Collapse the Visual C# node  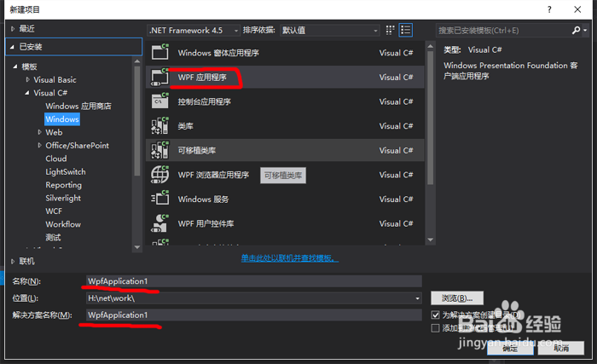(27, 93)
